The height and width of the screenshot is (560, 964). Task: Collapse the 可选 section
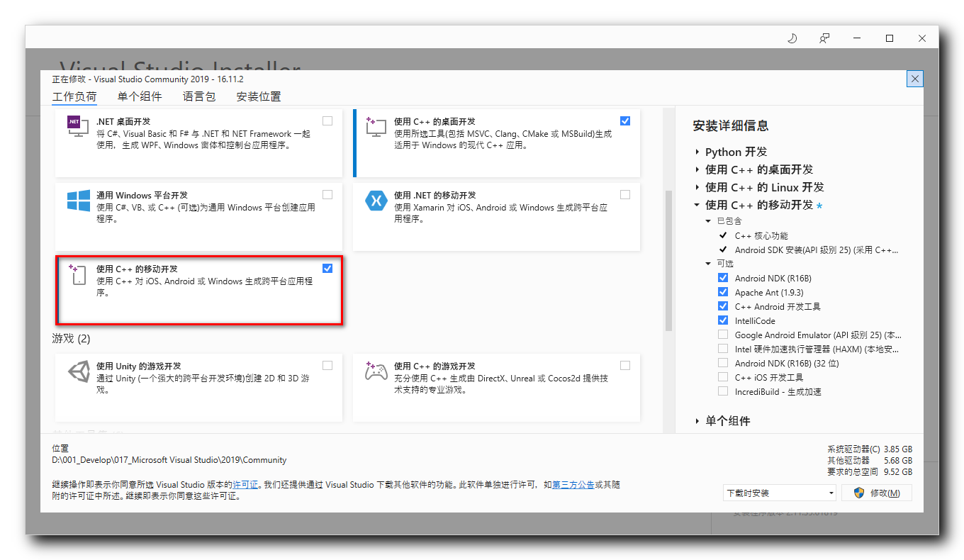708,264
